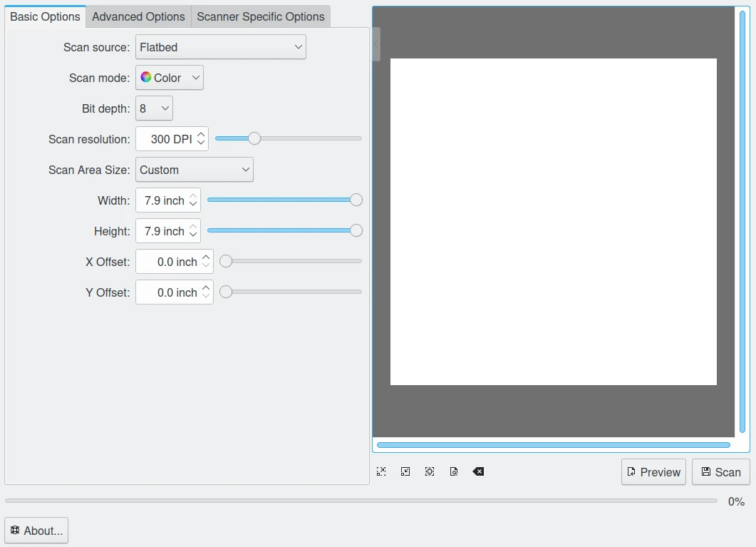Click the X Offset input field
The image size is (756, 547).
[168, 262]
